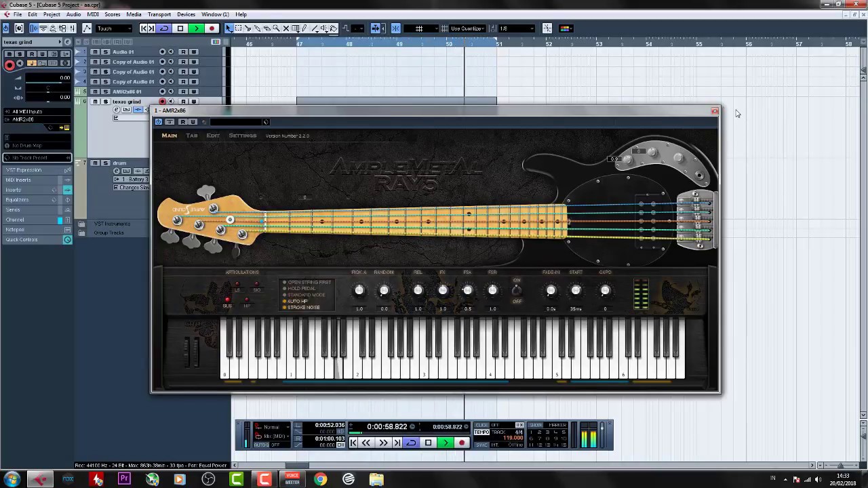
Task: Click Record in transport panel
Action: click(x=462, y=443)
